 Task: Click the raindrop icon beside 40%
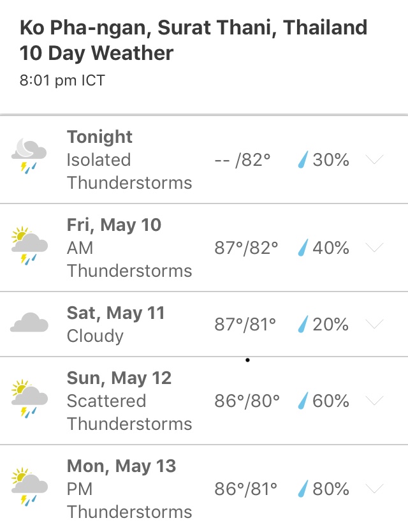point(303,248)
